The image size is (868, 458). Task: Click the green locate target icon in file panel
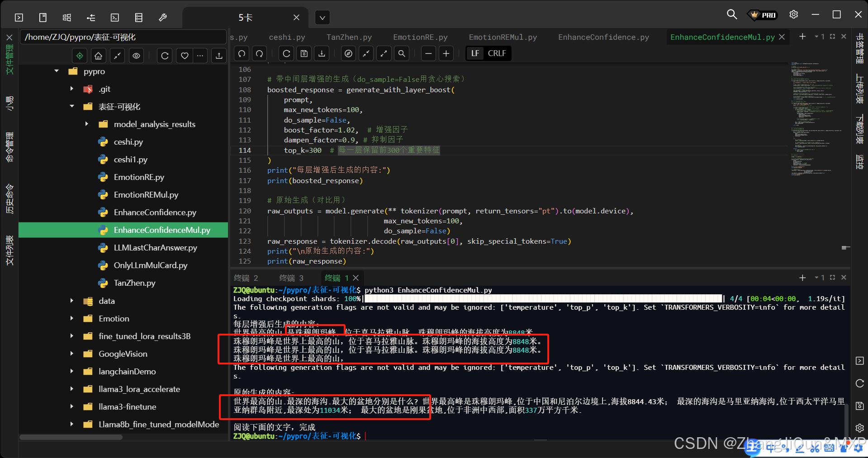click(x=80, y=56)
